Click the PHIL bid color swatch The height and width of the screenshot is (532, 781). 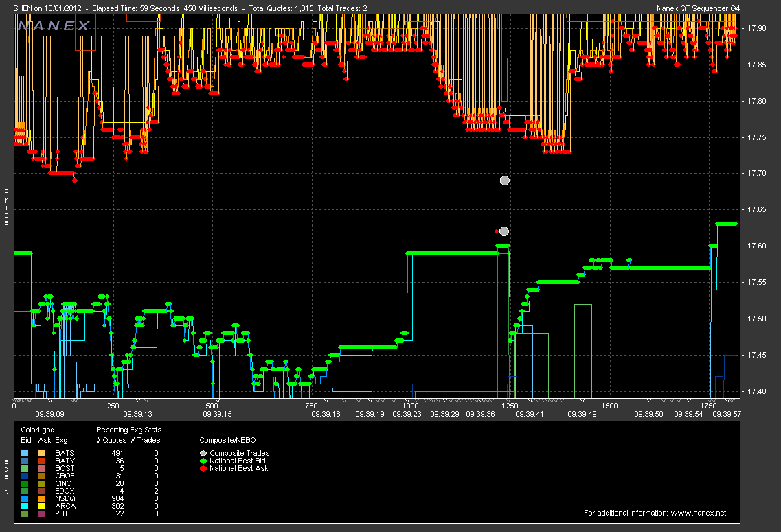click(25, 513)
